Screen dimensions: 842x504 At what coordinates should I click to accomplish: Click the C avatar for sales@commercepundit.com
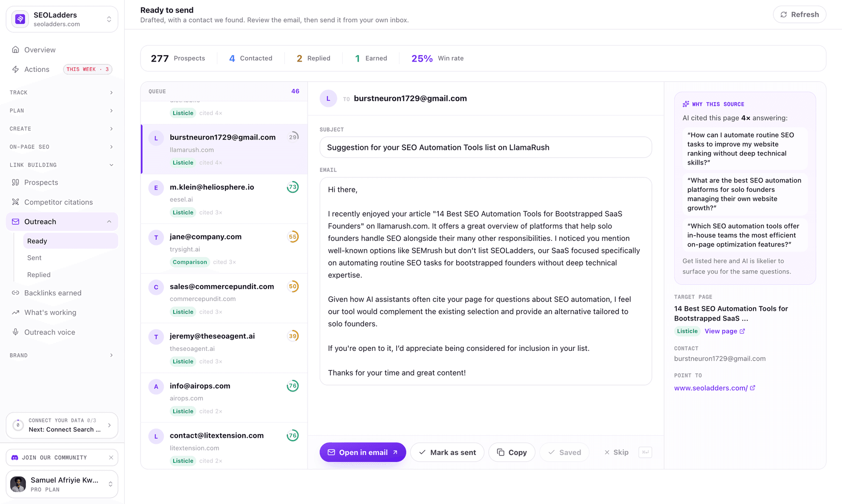point(156,287)
